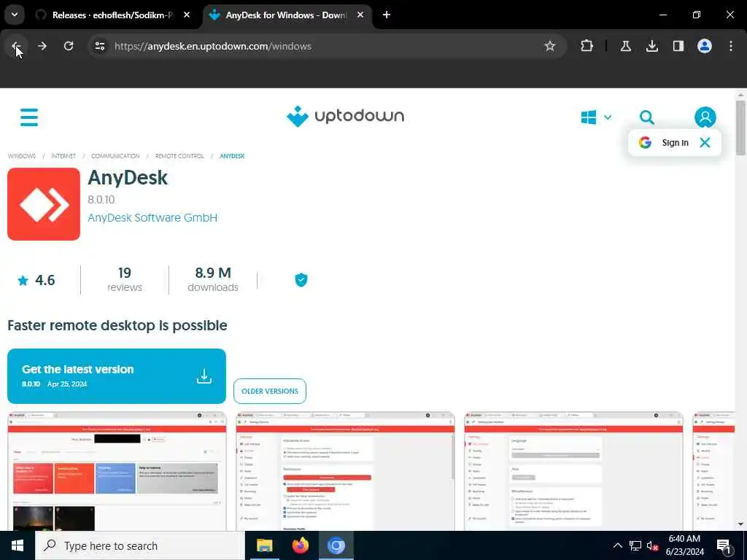This screenshot has width=747, height=560.
Task: Open second AnyDesk settings screenshot
Action: pos(345,471)
